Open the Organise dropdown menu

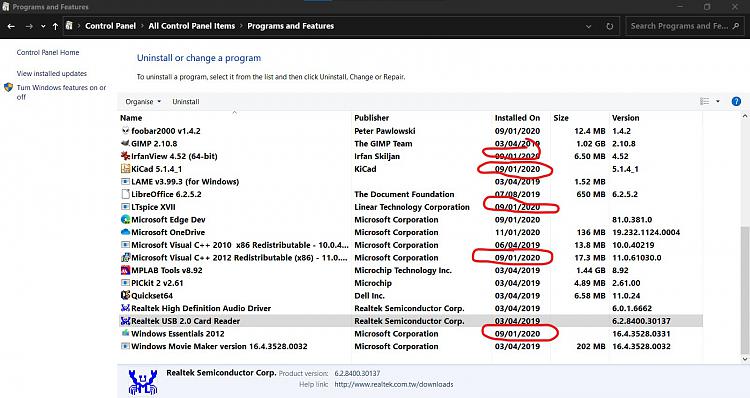[143, 101]
